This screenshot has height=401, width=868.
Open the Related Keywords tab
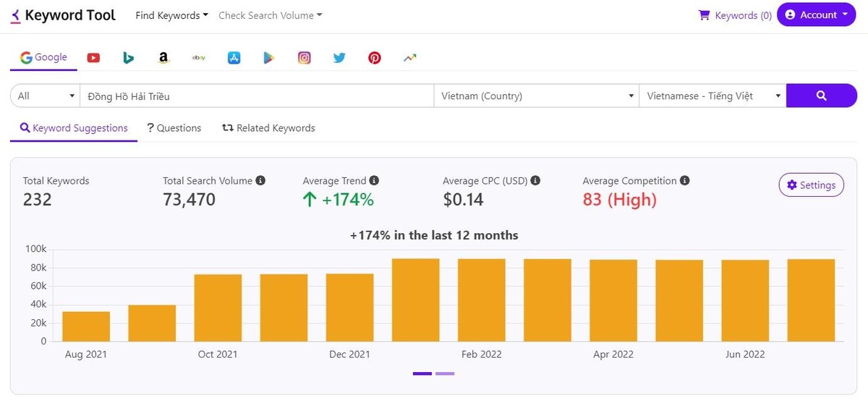pos(268,128)
